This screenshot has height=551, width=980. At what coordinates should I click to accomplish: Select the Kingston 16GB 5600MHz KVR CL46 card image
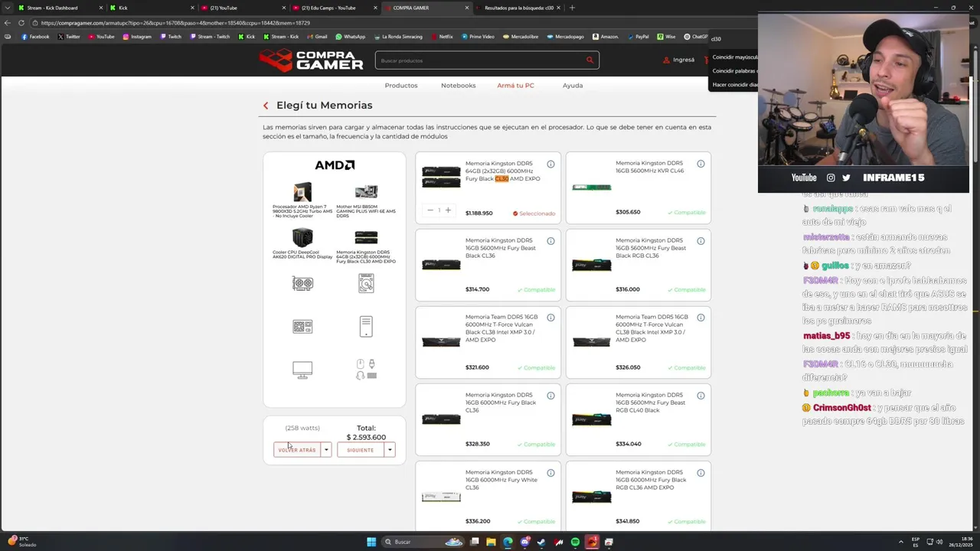[592, 187]
